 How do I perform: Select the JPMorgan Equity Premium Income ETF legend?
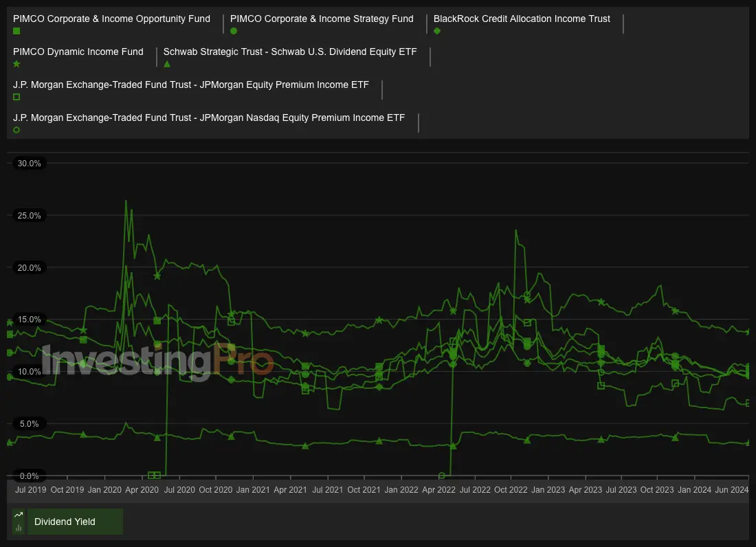pos(191,85)
